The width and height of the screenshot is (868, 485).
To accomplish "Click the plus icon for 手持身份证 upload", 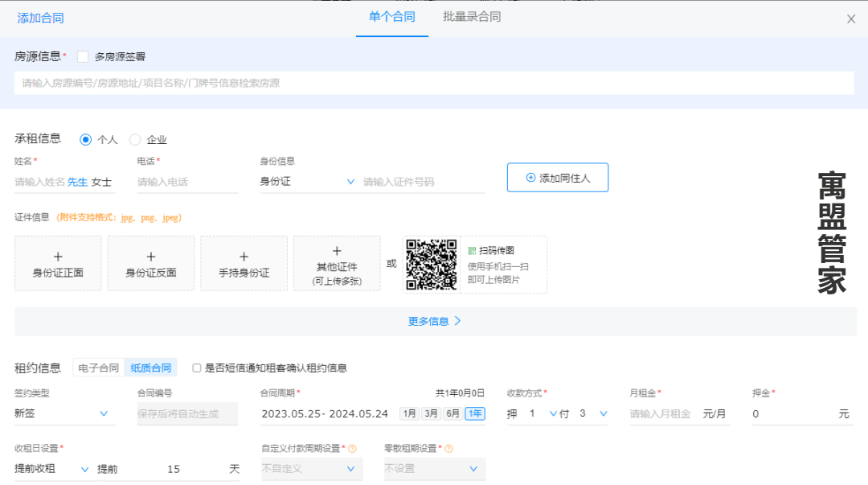I will click(244, 257).
